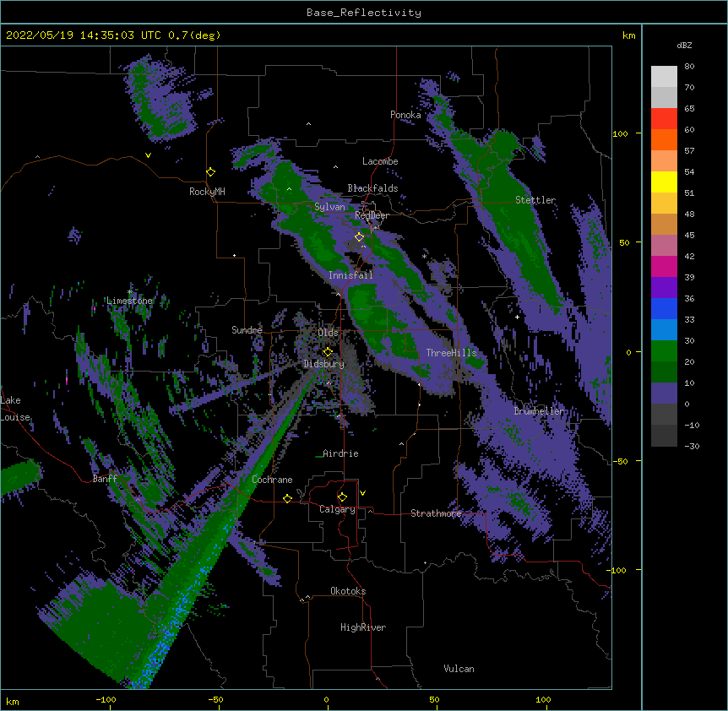Click the Didsbury map label
The height and width of the screenshot is (711, 728).
click(324, 364)
